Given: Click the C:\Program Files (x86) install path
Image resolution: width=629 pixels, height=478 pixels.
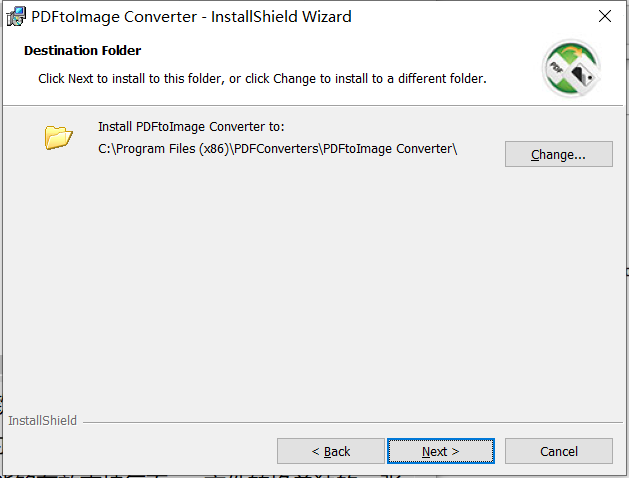Looking at the screenshot, I should pyautogui.click(x=278, y=149).
